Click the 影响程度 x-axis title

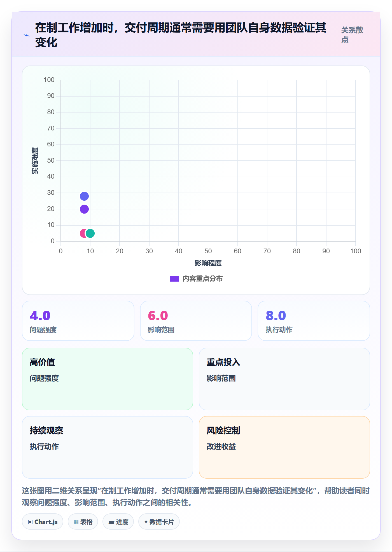(208, 263)
